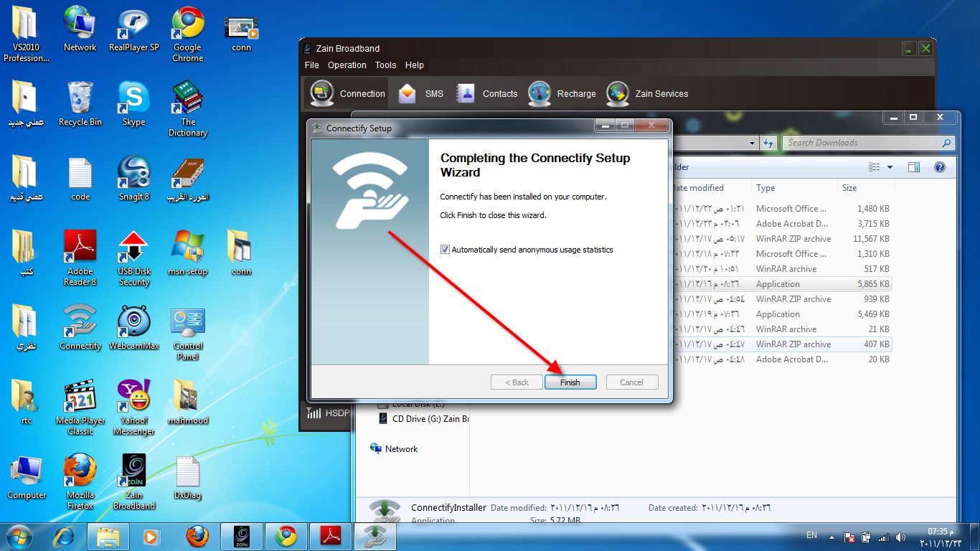
Task: Open The Dictionary desktop shortcut
Action: pyautogui.click(x=187, y=109)
